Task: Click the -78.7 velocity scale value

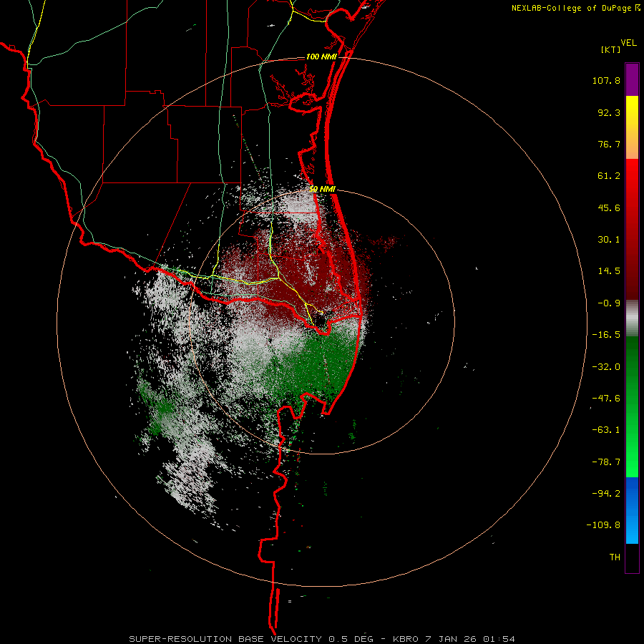Action: click(x=606, y=462)
